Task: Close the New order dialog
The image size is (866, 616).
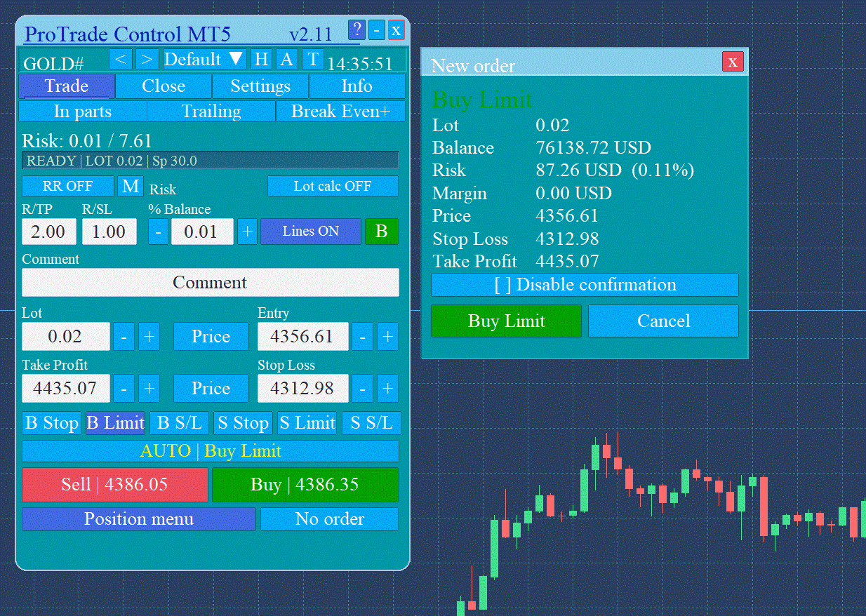Action: click(733, 62)
